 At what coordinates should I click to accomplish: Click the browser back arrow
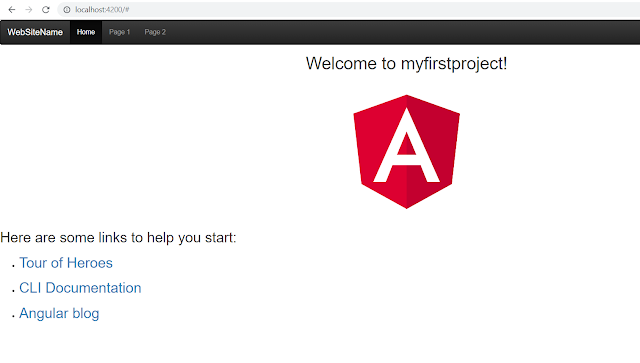pyautogui.click(x=11, y=9)
